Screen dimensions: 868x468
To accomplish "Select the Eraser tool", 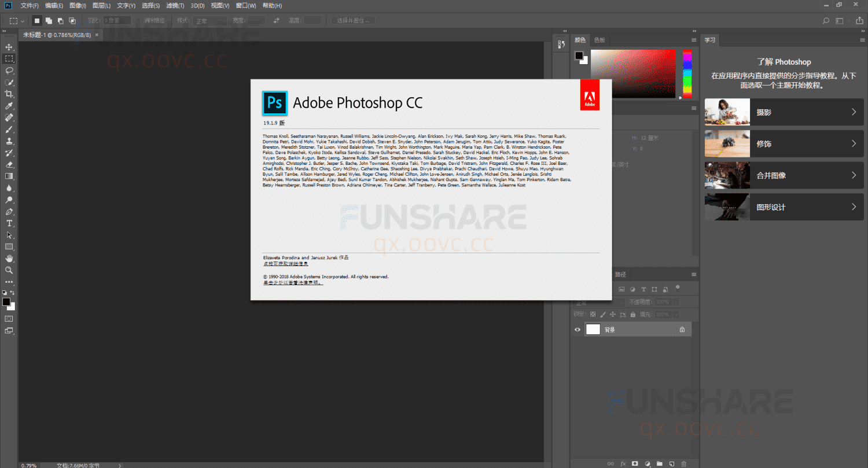I will tap(9, 164).
